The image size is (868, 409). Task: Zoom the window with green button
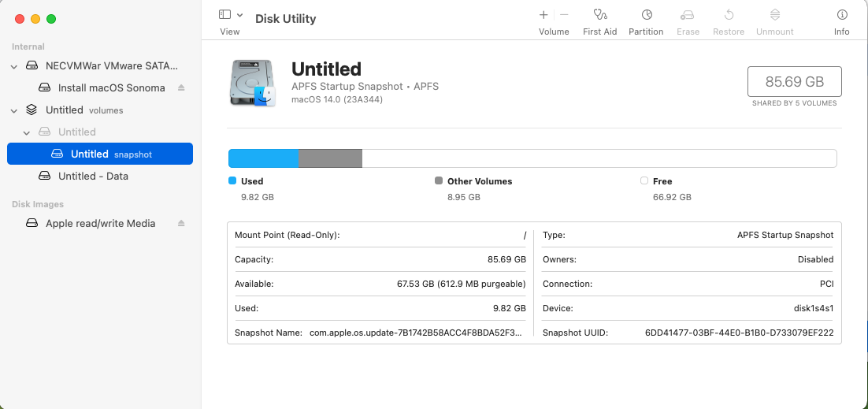pos(51,19)
